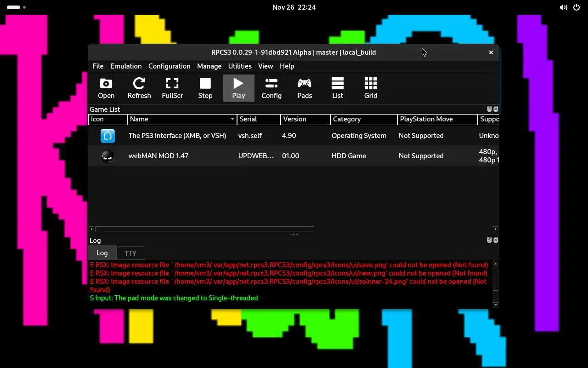Click the UPDWEB serial cell
588x368 pixels.
(x=256, y=156)
